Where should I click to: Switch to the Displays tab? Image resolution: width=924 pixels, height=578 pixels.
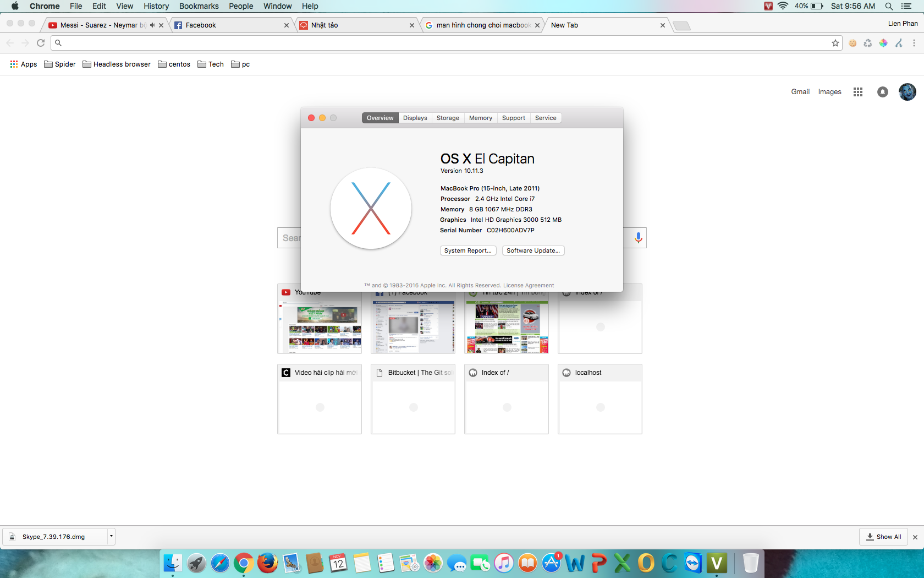415,118
